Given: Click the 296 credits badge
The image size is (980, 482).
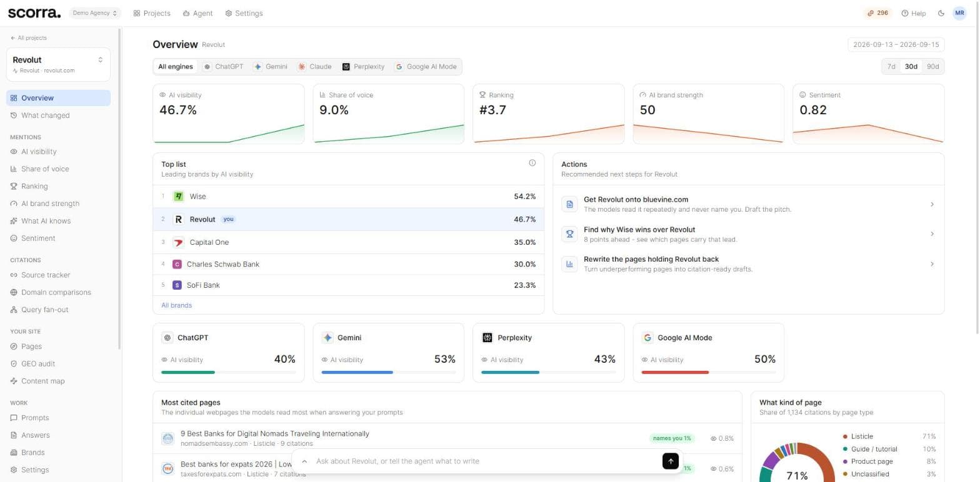Looking at the screenshot, I should coord(877,13).
